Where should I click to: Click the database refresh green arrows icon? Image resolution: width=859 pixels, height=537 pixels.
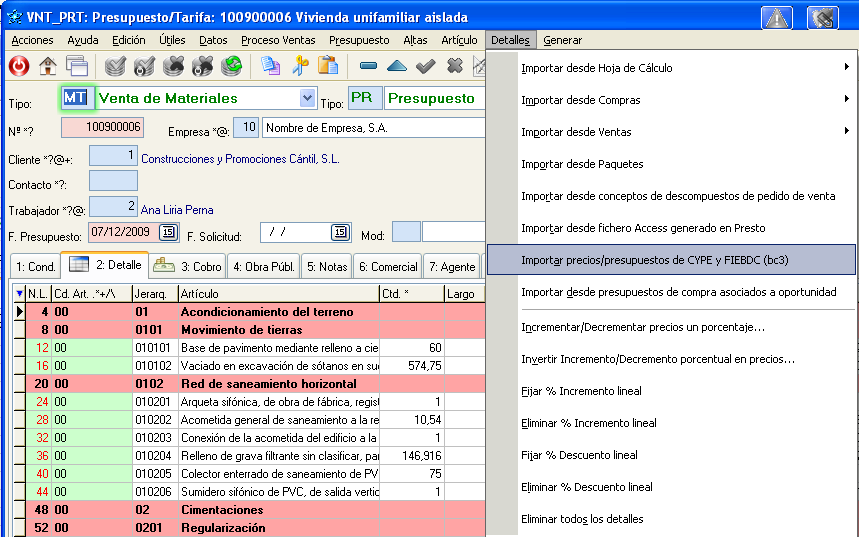[x=232, y=66]
